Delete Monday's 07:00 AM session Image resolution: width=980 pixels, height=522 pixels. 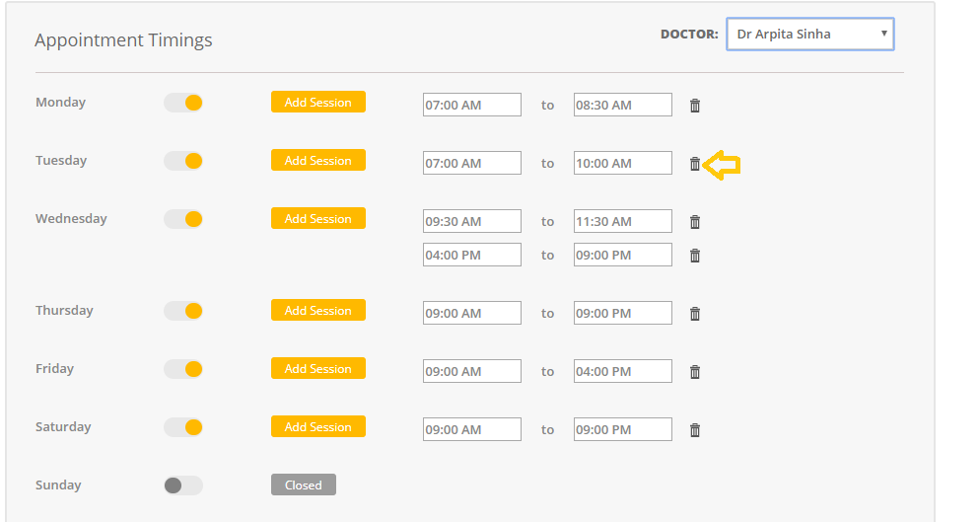click(694, 106)
